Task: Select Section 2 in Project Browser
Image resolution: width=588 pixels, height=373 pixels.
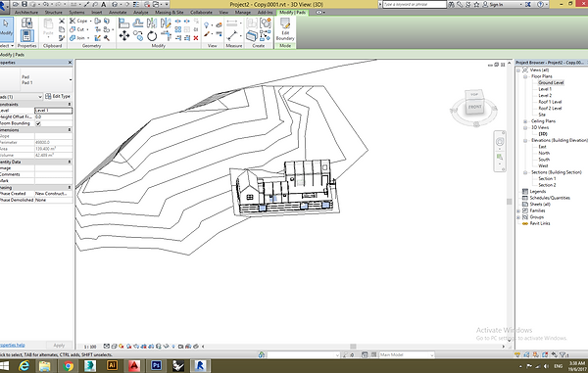Action: pos(547,185)
